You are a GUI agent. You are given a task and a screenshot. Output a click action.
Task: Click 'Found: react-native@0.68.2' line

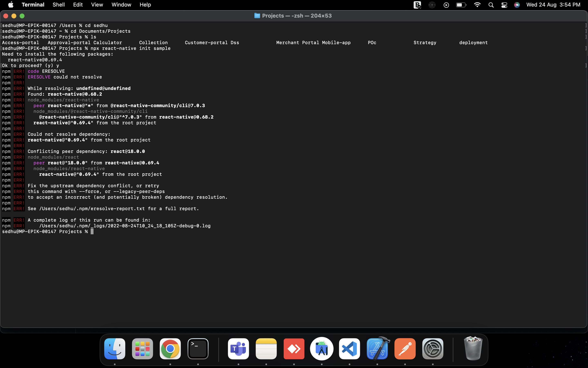(65, 94)
